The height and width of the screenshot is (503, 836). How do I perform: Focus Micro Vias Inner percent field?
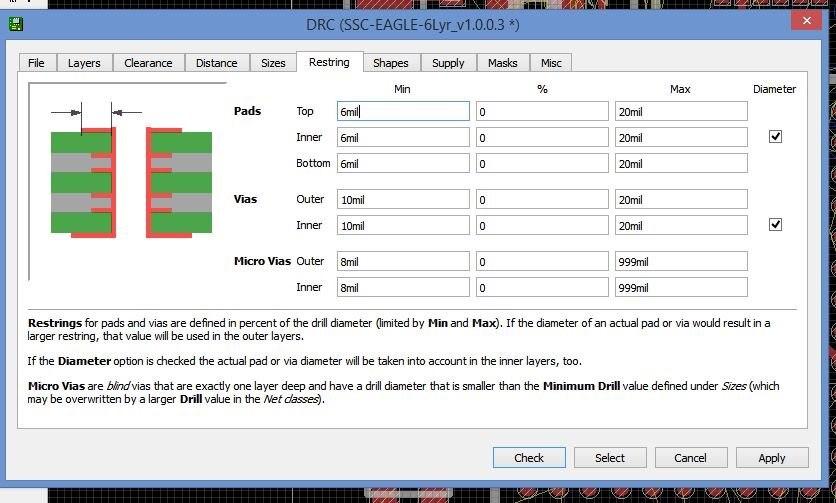click(x=542, y=287)
